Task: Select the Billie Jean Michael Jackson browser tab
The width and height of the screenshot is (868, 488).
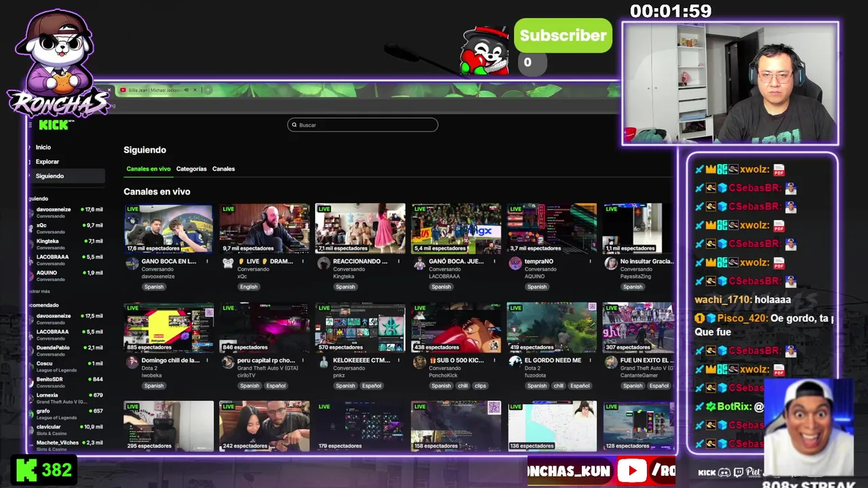Action: pyautogui.click(x=157, y=90)
